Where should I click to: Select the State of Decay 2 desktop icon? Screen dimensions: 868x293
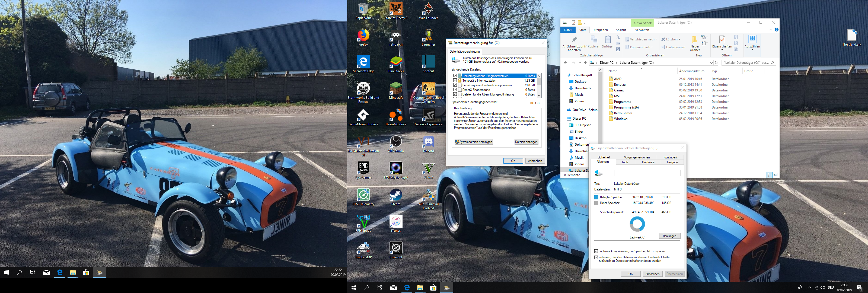tap(396, 11)
